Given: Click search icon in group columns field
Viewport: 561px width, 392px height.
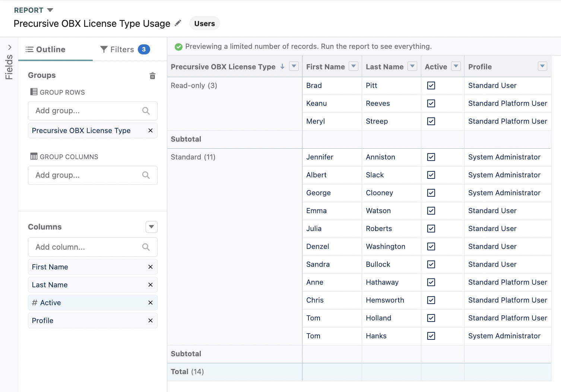Looking at the screenshot, I should [146, 175].
